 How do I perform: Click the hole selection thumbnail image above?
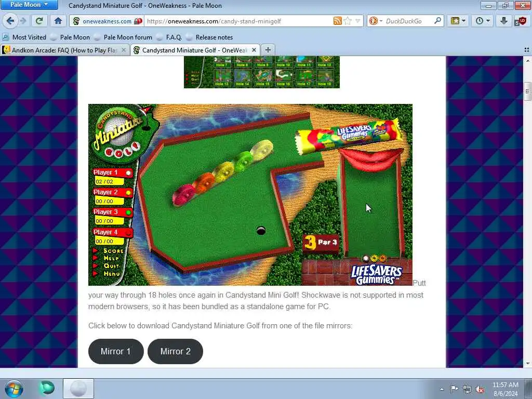pos(262,72)
